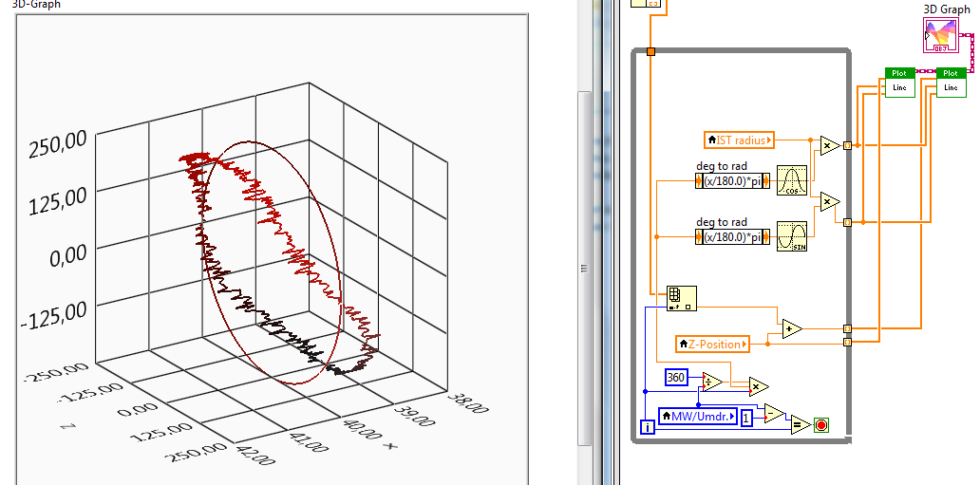Click the 3D Graph label above the node icon
The image size is (980, 485).
[x=947, y=9]
